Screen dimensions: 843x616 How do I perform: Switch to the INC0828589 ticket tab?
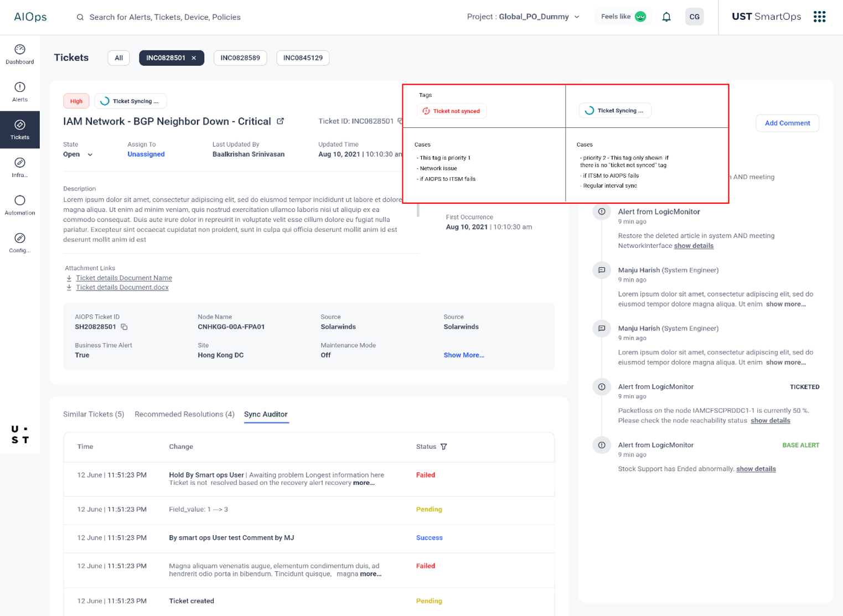240,58
